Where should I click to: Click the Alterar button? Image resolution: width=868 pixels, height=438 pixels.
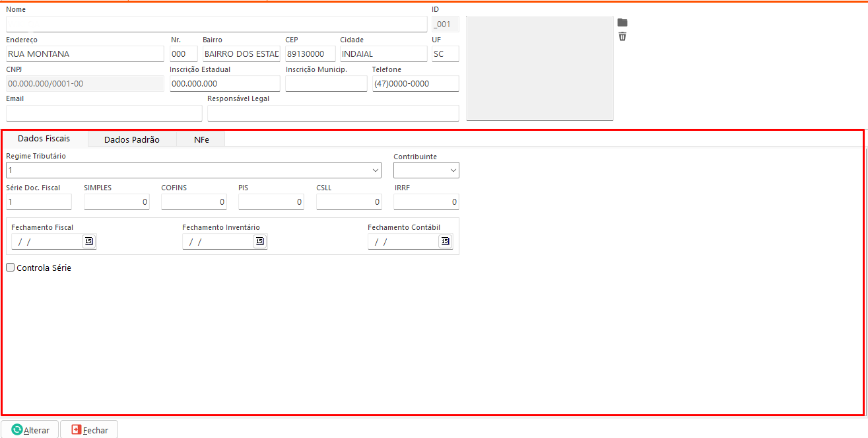tap(30, 430)
